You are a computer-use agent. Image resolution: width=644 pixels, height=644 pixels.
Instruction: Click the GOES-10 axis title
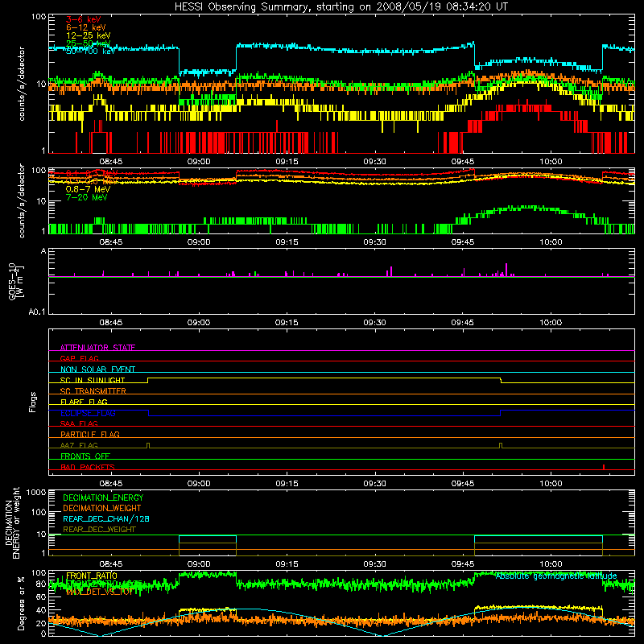tap(16, 281)
